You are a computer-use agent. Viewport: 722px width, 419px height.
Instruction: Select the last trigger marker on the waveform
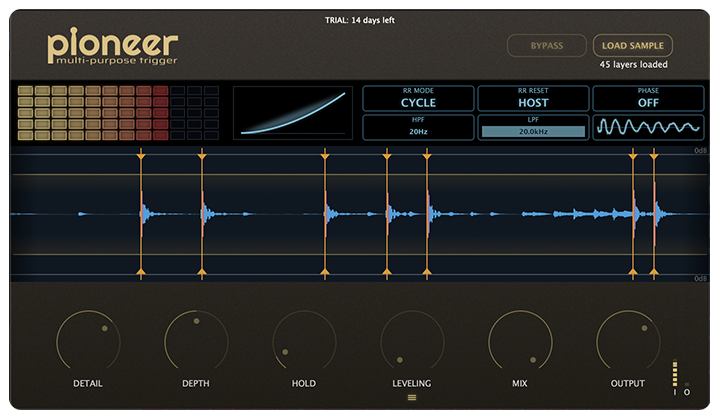click(654, 214)
